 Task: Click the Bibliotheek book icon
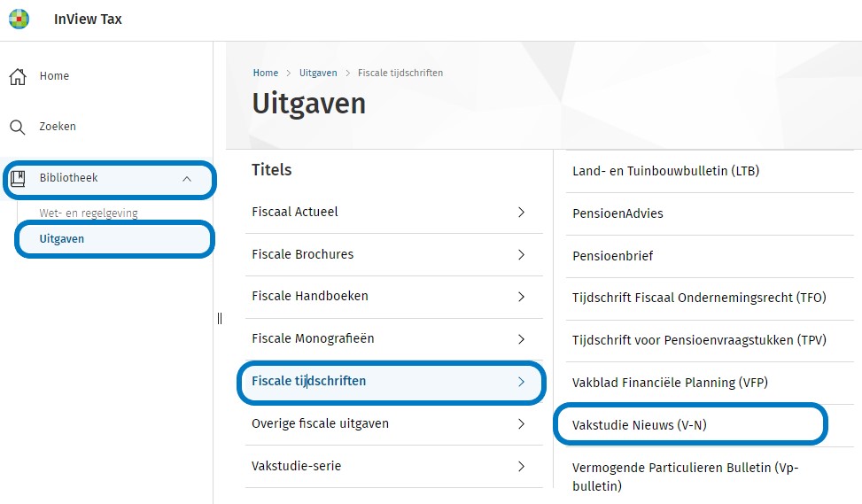18,179
